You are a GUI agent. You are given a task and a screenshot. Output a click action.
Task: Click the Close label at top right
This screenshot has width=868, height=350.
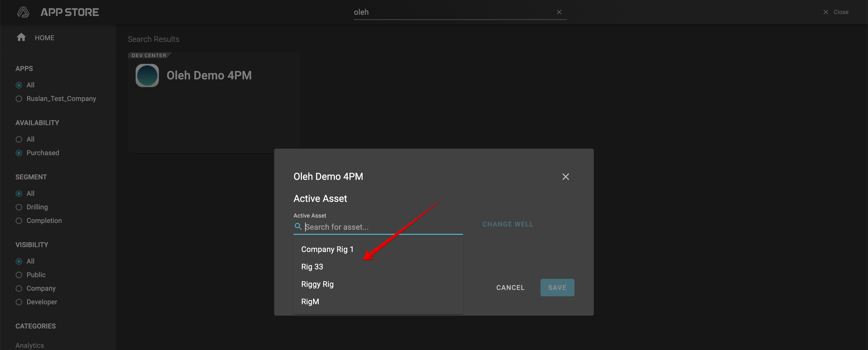click(841, 12)
